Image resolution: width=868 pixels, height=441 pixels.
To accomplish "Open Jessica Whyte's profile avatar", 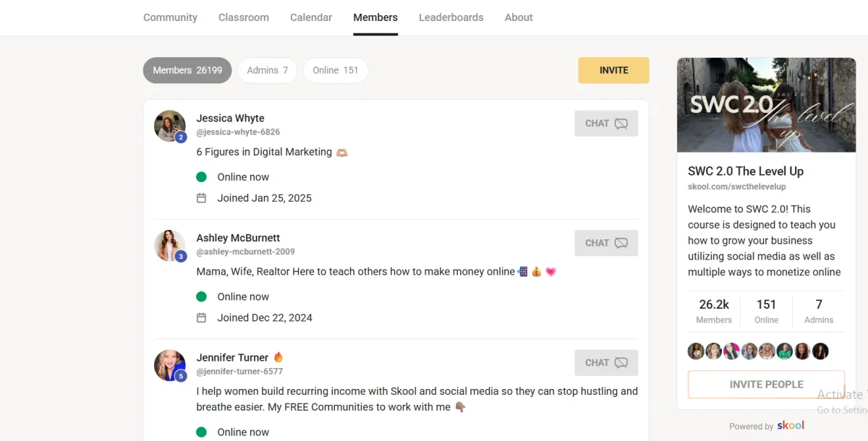I will pos(170,126).
